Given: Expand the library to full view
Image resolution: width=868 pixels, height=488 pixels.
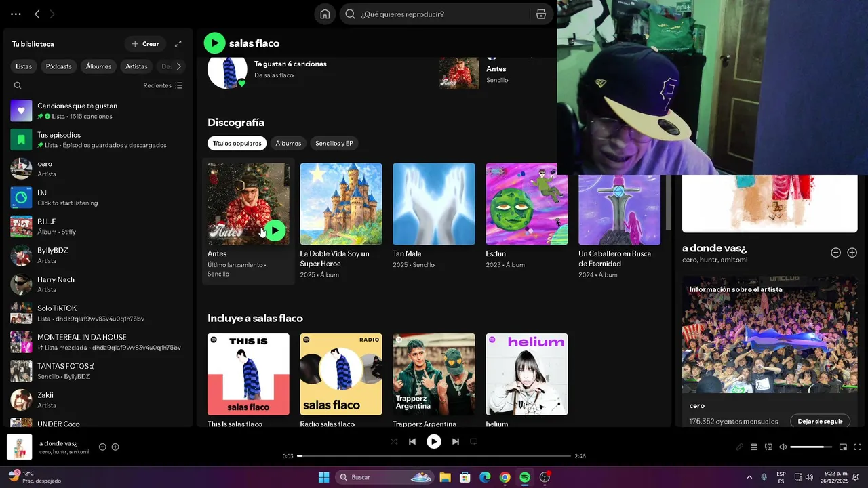Looking at the screenshot, I should pos(178,43).
